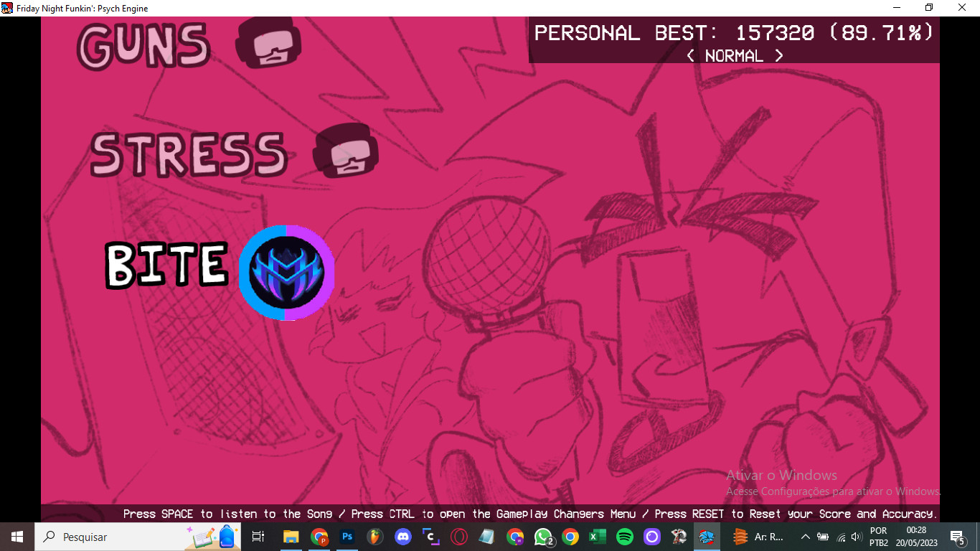
Task: Select the GUNS song entry
Action: [x=143, y=45]
